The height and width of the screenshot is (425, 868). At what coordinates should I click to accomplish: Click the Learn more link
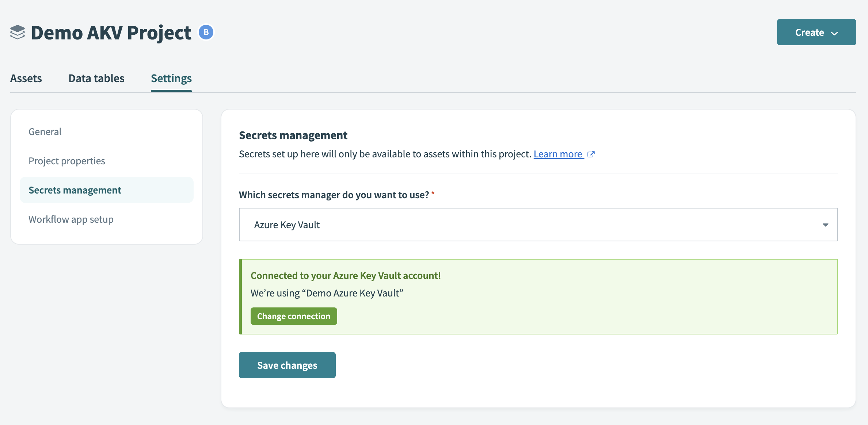click(x=557, y=154)
